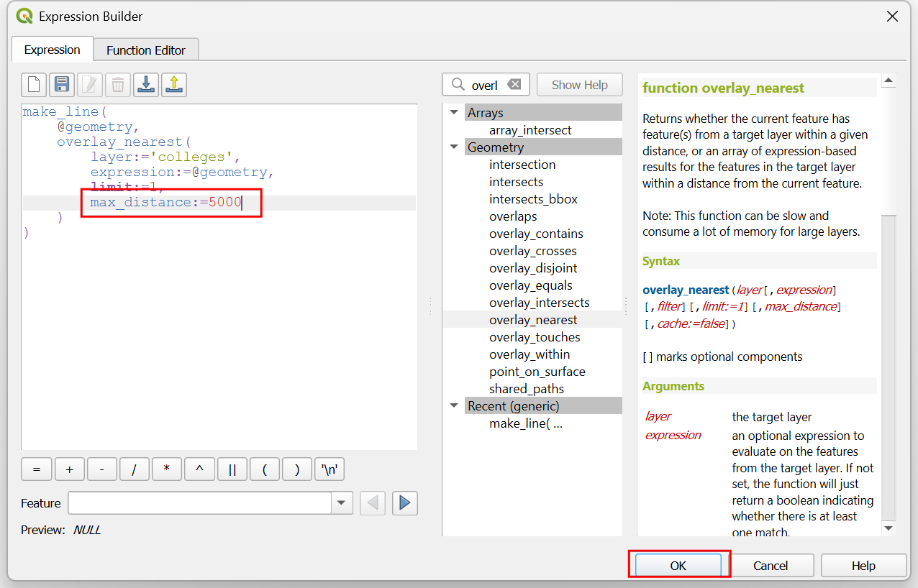Insert the division operator
This screenshot has width=918, height=588.
(x=135, y=469)
